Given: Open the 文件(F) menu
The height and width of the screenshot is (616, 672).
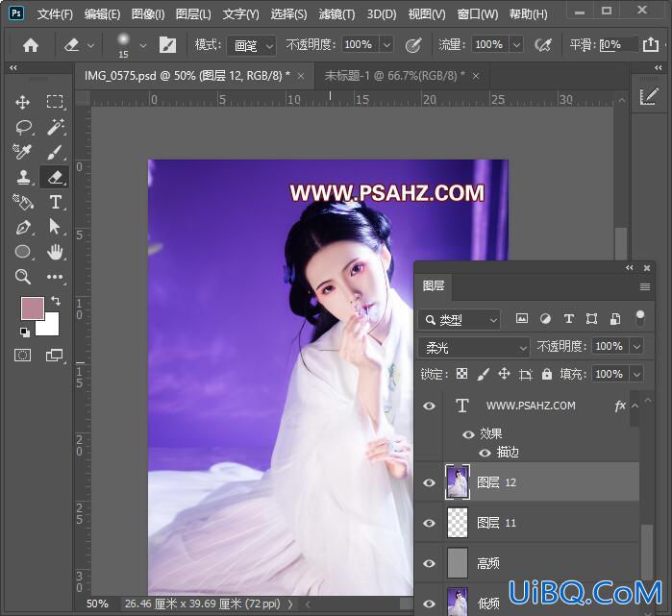Looking at the screenshot, I should 55,14.
